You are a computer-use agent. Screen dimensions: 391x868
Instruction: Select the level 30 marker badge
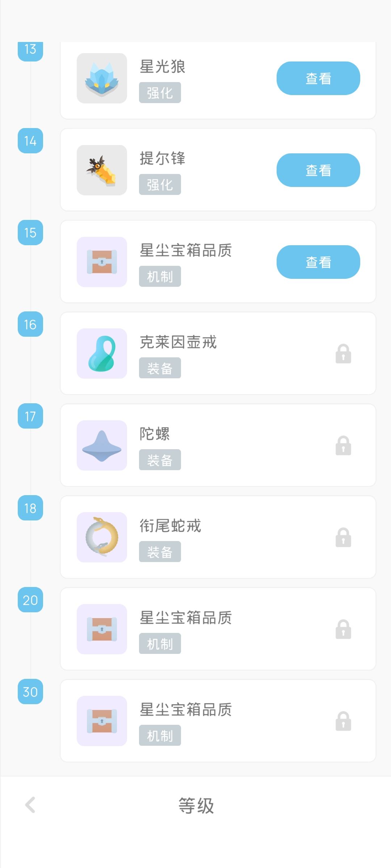pos(30,692)
